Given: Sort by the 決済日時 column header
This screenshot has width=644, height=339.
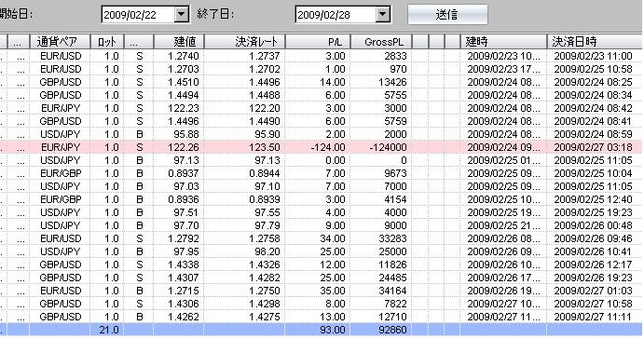Looking at the screenshot, I should pos(595,42).
